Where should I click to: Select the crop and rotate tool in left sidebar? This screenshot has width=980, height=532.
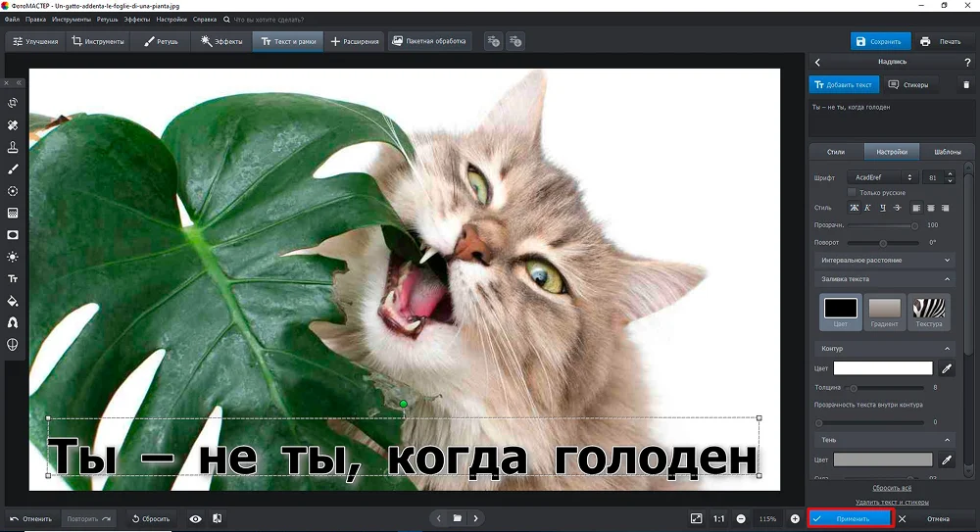pos(13,103)
